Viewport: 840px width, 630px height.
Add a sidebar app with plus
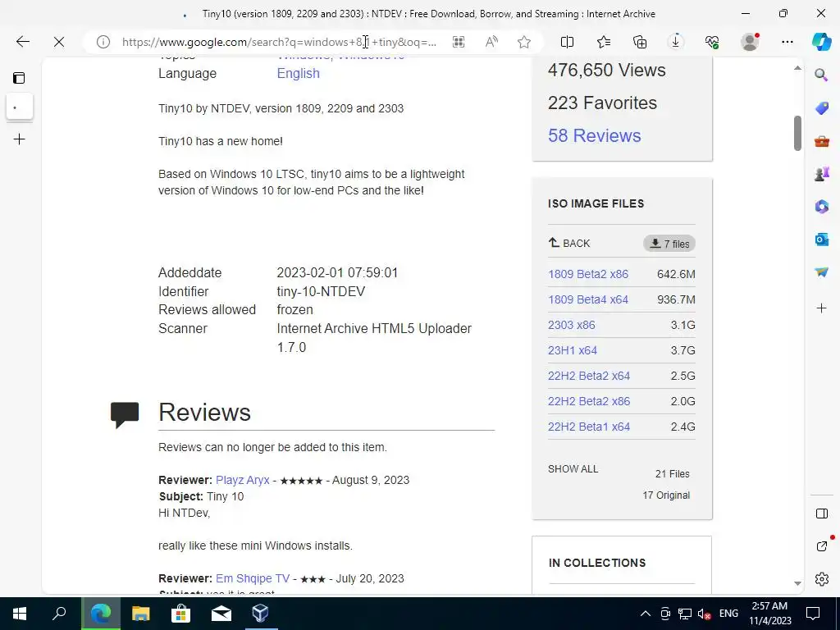[x=821, y=308]
